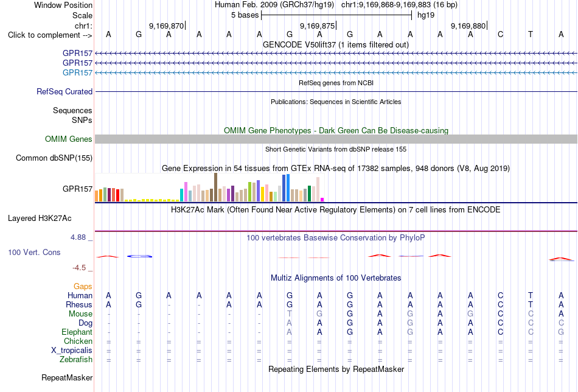Click 'Repeating Elements by RepeatMasker' title

pos(336,369)
